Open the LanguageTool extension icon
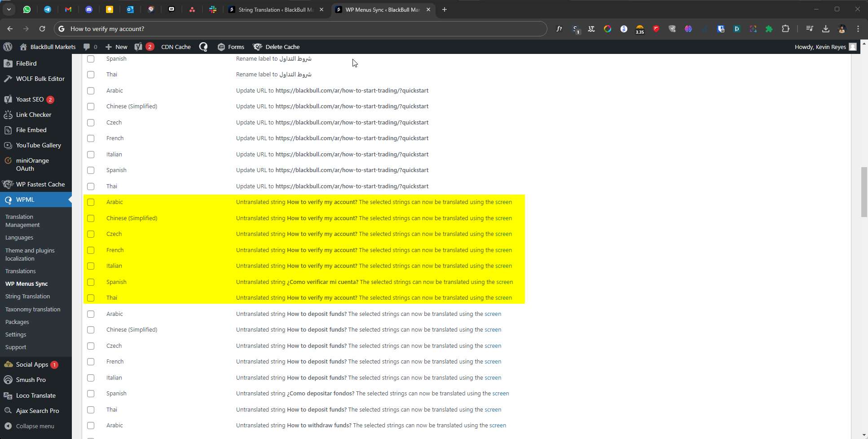 pyautogui.click(x=591, y=29)
